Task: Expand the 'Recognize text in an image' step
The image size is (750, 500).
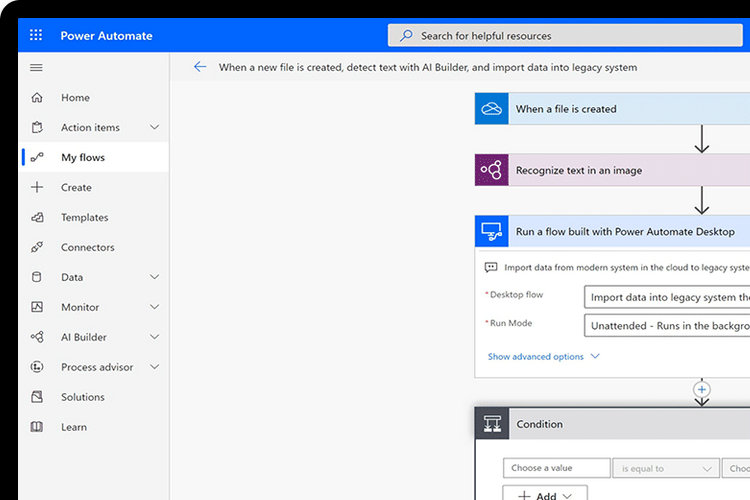Action: (x=612, y=170)
